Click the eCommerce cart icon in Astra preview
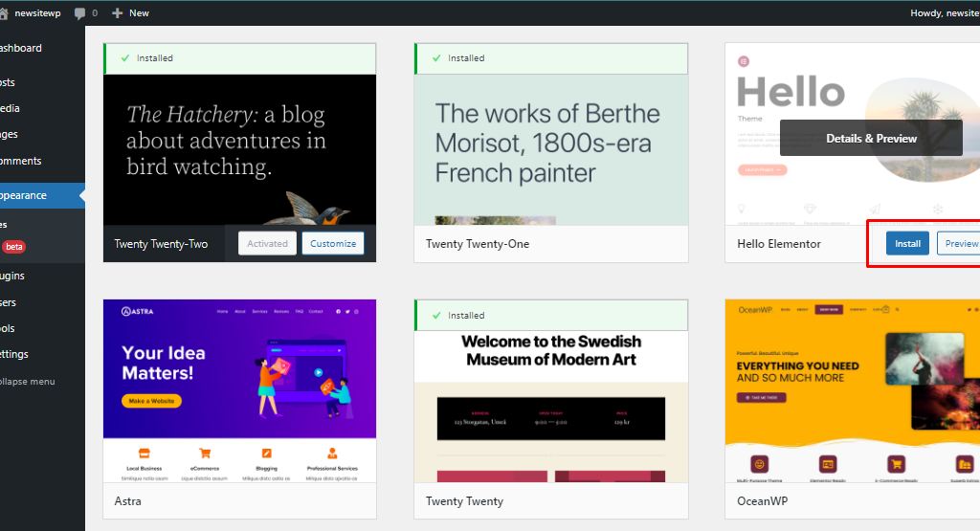 (205, 454)
